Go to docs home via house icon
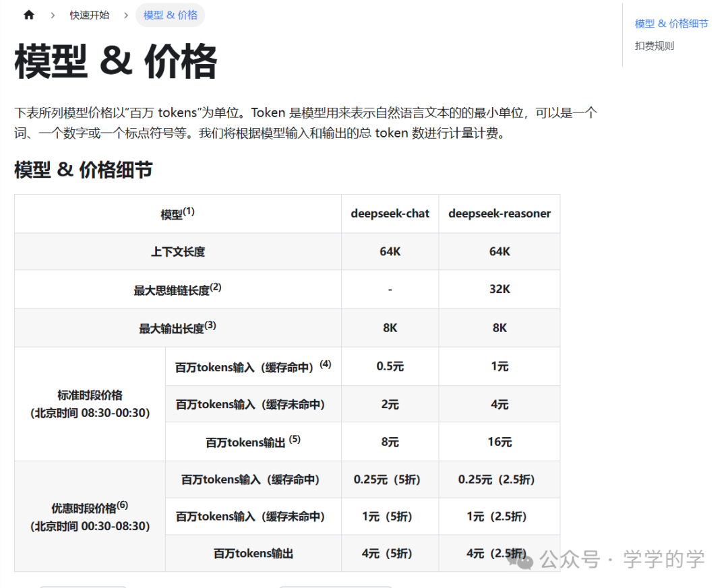The image size is (728, 588). (x=29, y=15)
